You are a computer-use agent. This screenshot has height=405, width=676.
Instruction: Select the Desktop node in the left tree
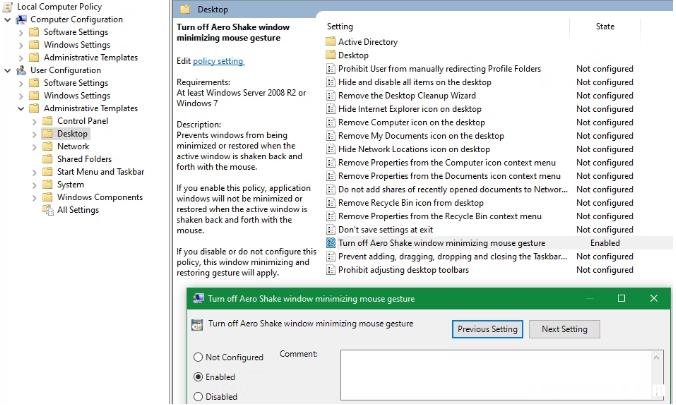72,134
